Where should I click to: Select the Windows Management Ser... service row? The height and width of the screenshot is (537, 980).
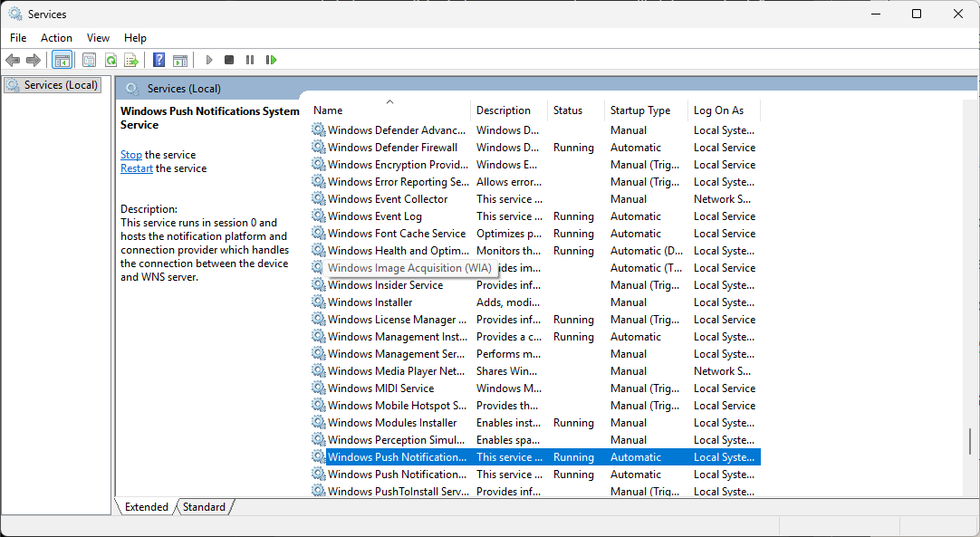[535, 353]
